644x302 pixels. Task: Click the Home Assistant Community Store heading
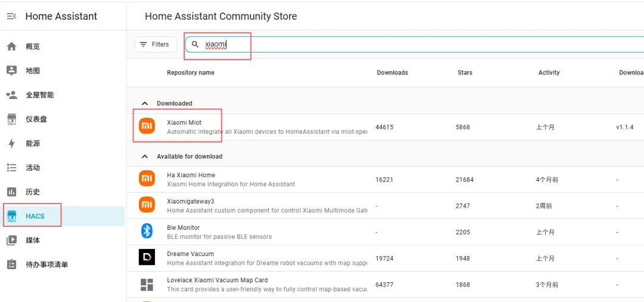[221, 17]
